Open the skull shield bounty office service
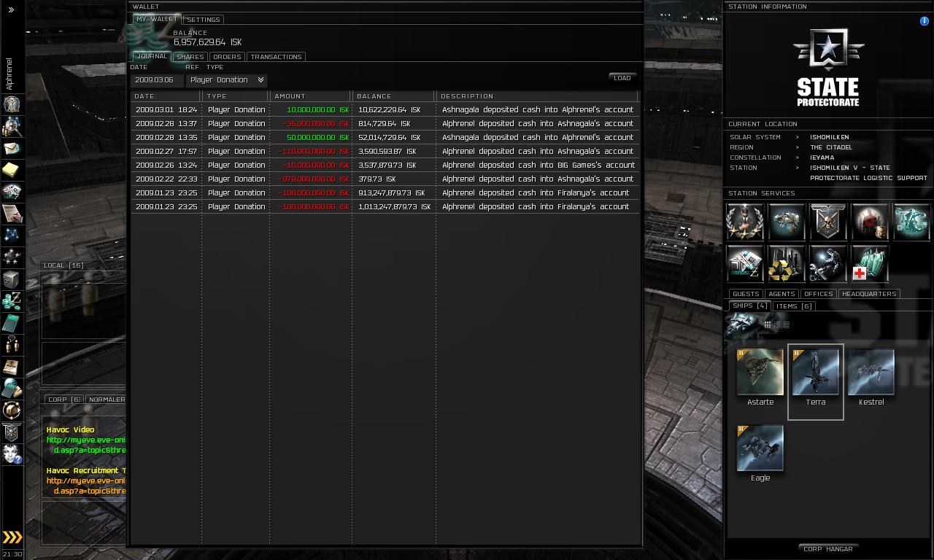Image resolution: width=934 pixels, height=560 pixels. tap(828, 222)
